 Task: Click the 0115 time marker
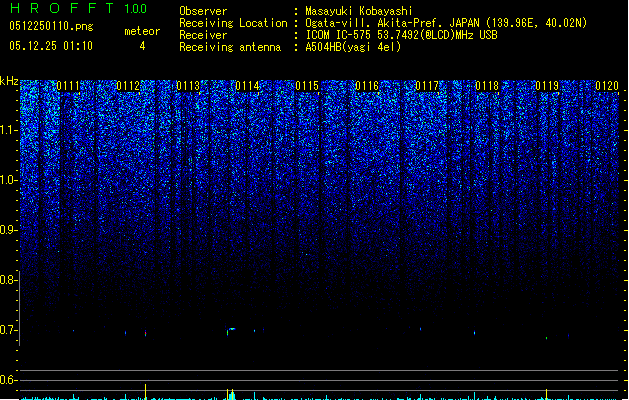pos(307,86)
